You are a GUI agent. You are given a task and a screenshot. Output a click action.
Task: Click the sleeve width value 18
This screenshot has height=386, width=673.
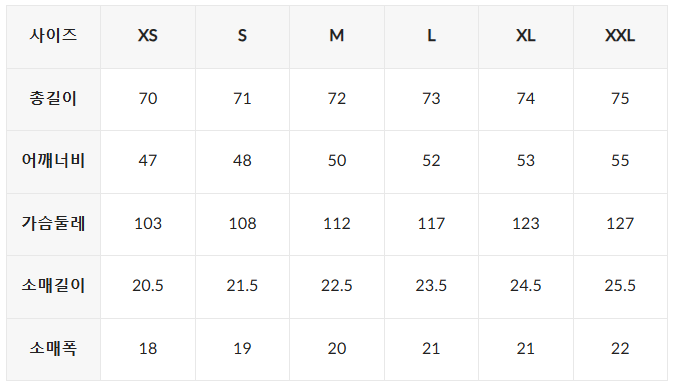click(148, 348)
